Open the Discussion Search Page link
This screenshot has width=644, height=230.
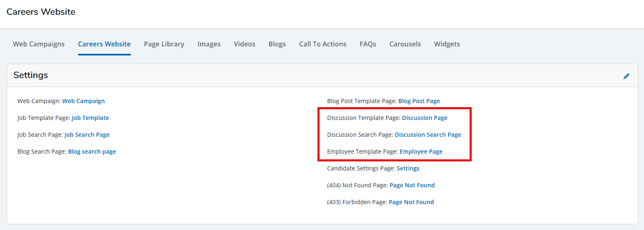[x=428, y=135]
